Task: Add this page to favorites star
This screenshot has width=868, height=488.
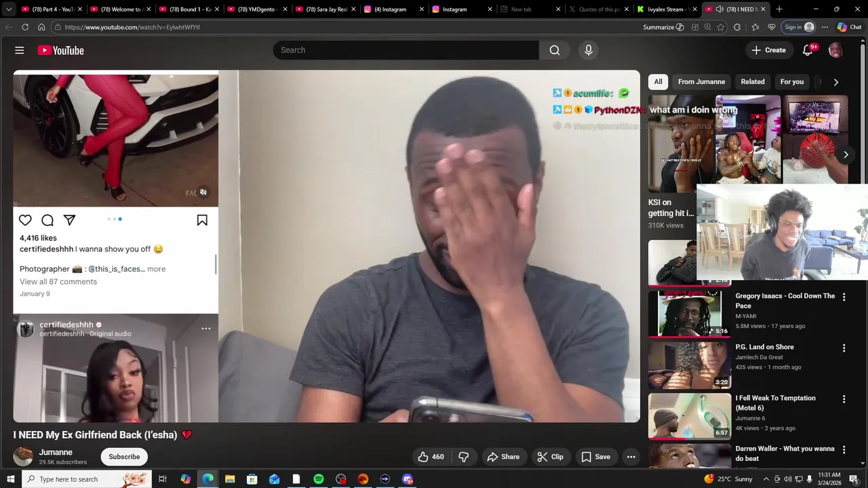Action: pos(721,27)
